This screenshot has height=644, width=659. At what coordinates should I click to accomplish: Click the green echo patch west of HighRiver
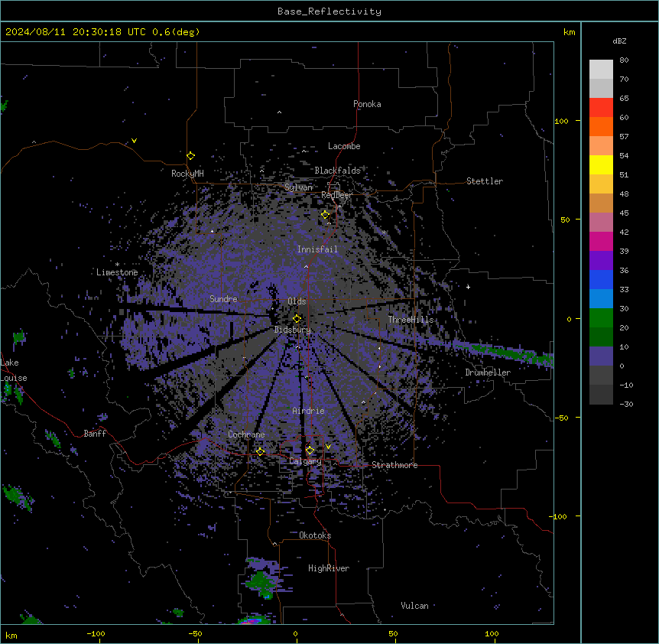261,582
